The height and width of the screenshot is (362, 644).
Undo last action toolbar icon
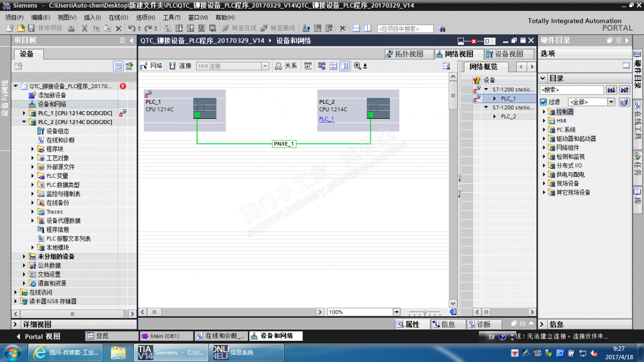click(x=131, y=29)
